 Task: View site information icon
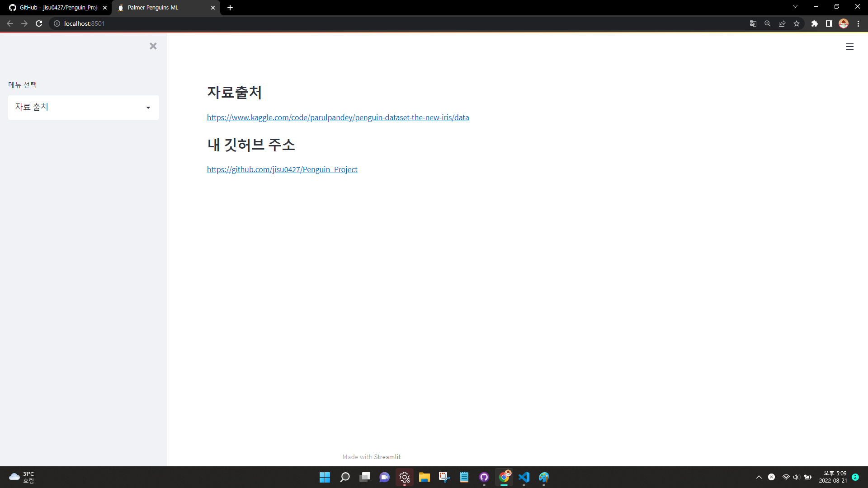coord(57,23)
